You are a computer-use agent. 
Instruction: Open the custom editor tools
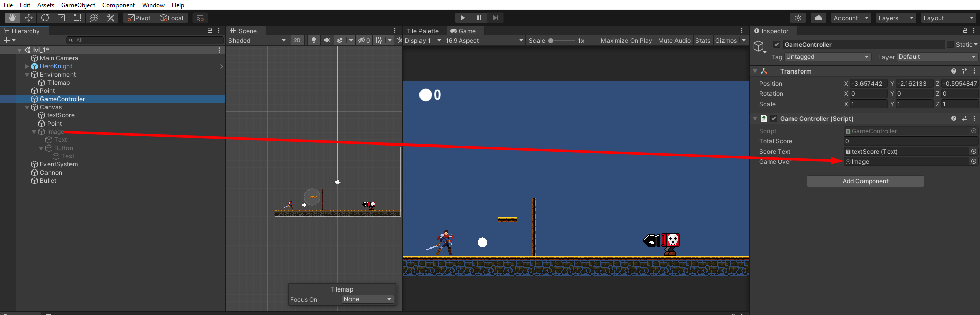tap(110, 18)
